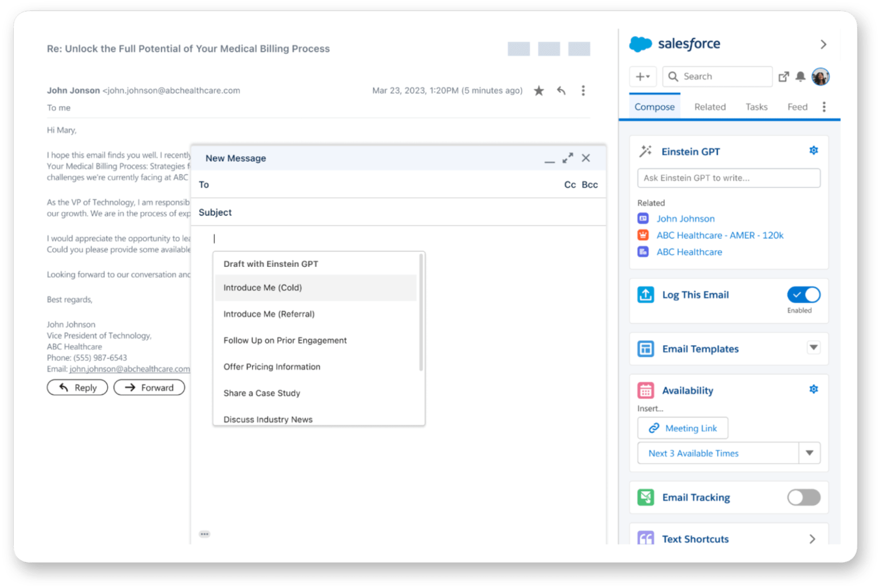
Task: Disable the Log This Email toggle
Action: 803,295
